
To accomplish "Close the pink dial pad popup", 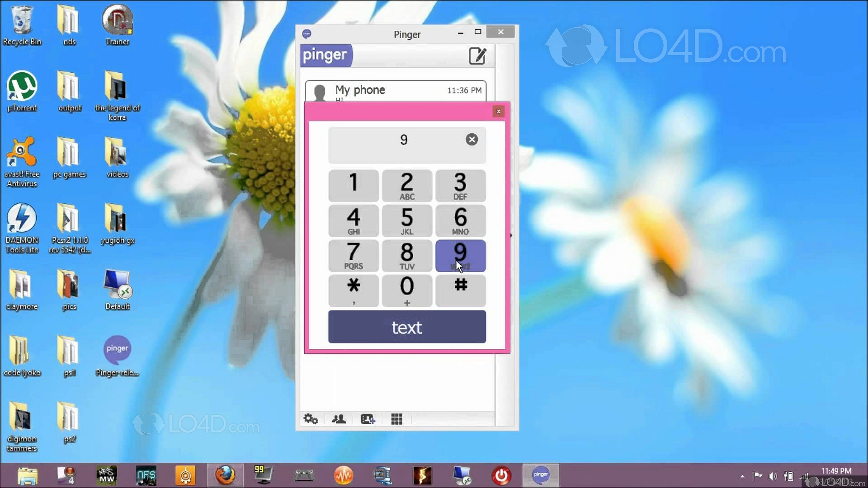I will click(x=498, y=112).
